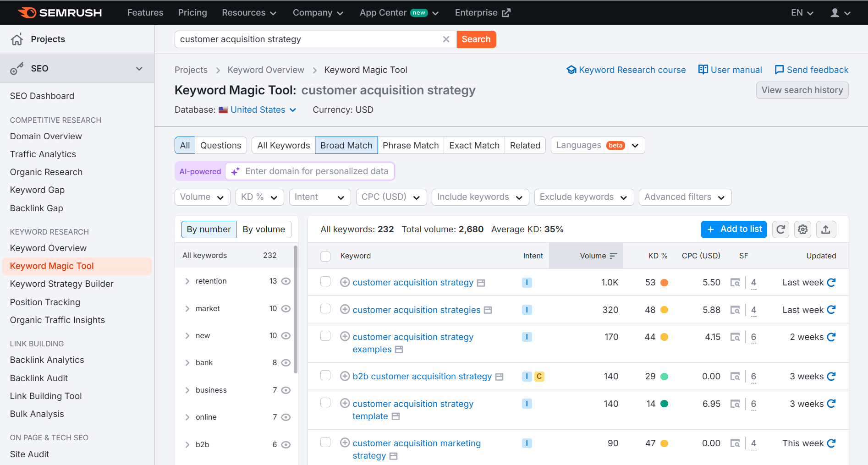Click the Volume sort icon in column header
The height and width of the screenshot is (465, 868).
[x=614, y=256]
